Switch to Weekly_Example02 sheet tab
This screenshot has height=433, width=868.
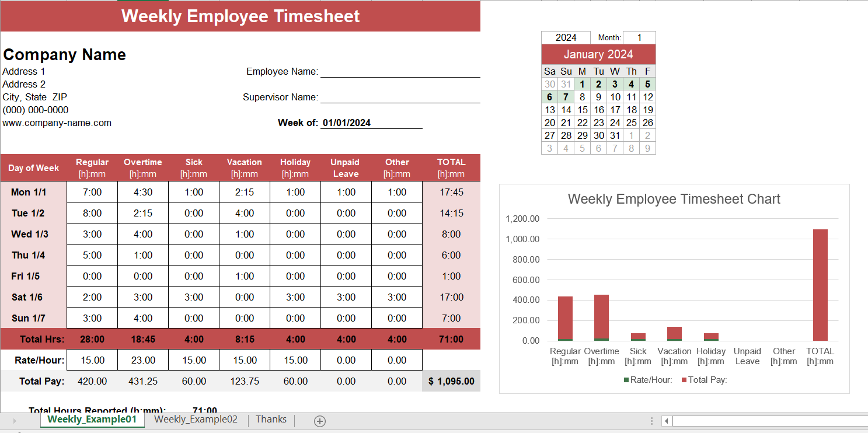(x=196, y=420)
